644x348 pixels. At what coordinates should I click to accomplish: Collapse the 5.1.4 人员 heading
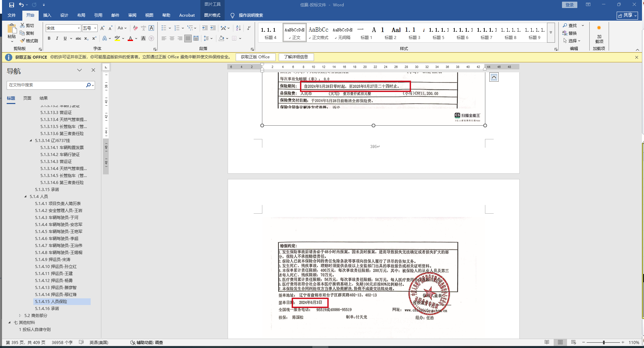tap(25, 197)
